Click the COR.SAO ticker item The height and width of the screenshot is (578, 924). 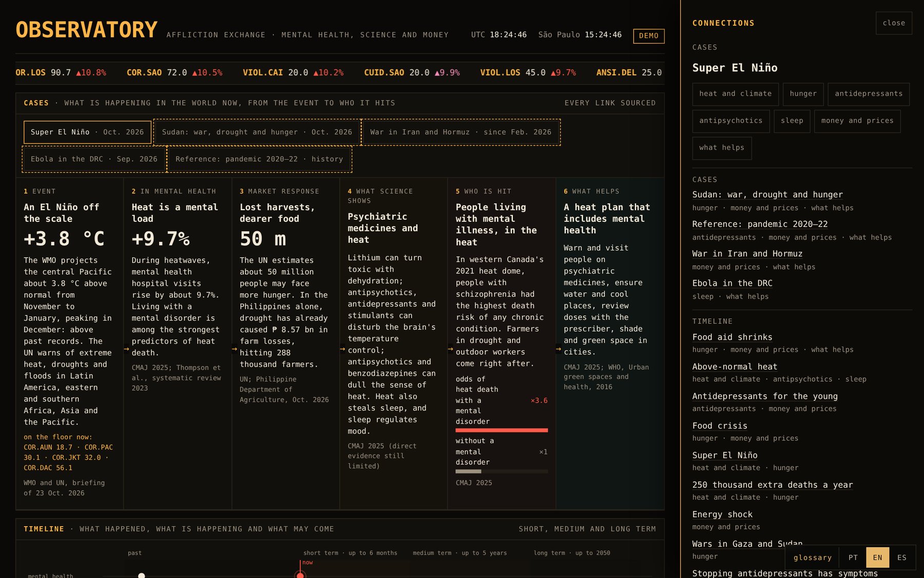175,73
